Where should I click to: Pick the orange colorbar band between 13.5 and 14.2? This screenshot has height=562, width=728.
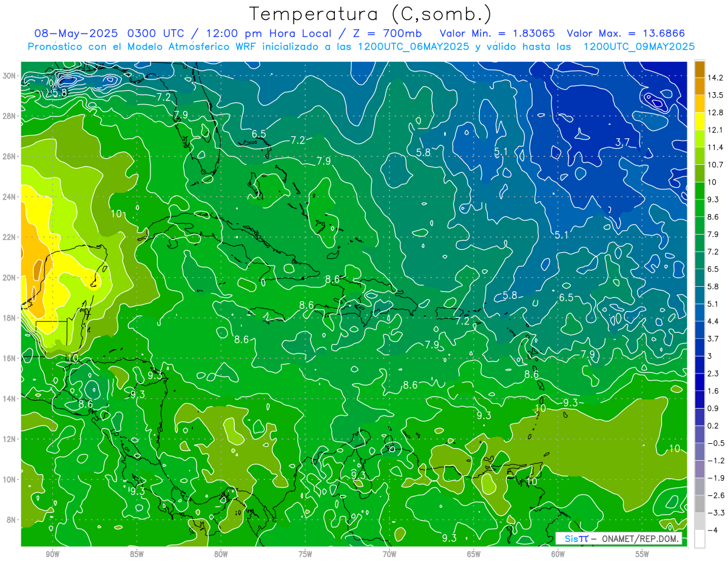pos(699,86)
